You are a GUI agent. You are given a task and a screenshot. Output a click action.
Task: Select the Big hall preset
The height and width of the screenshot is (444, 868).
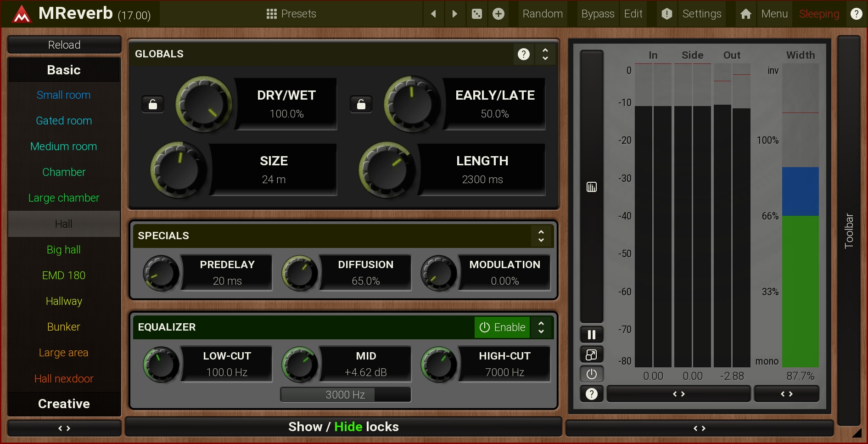tap(64, 250)
